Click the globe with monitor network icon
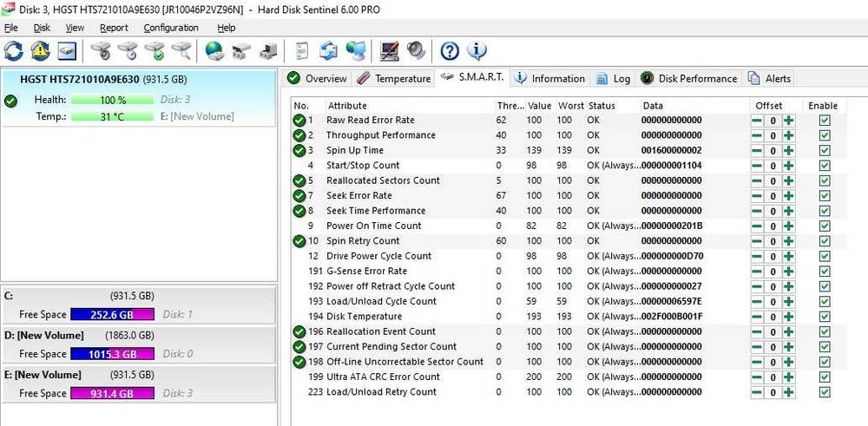 355,51
